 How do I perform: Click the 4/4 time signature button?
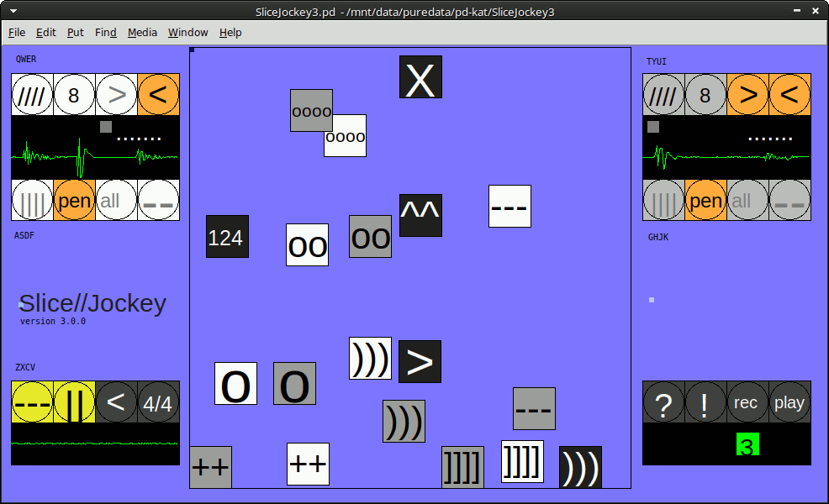(x=158, y=402)
